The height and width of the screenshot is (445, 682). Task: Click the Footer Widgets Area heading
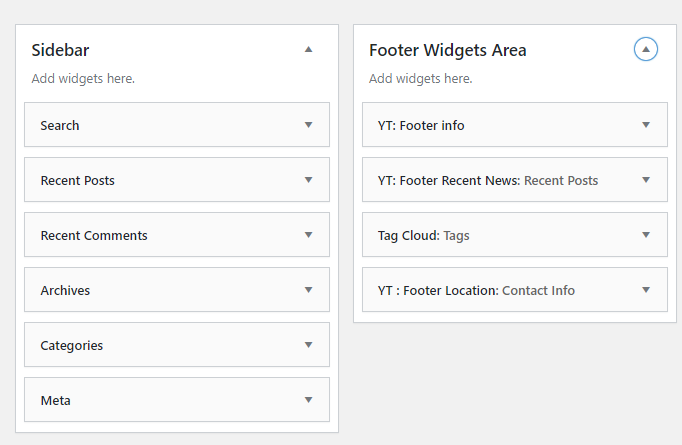(x=447, y=50)
